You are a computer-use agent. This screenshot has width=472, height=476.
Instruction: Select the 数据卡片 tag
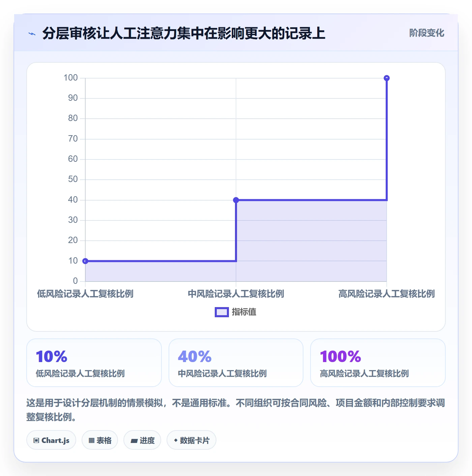[x=191, y=440]
